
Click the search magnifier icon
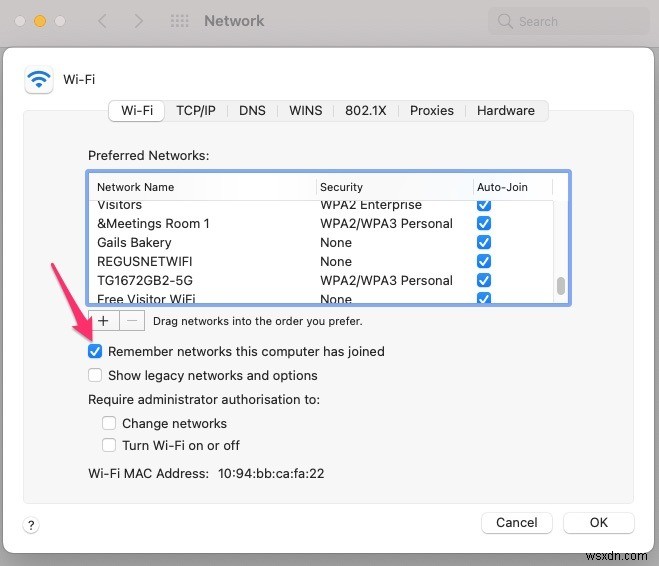(x=505, y=21)
